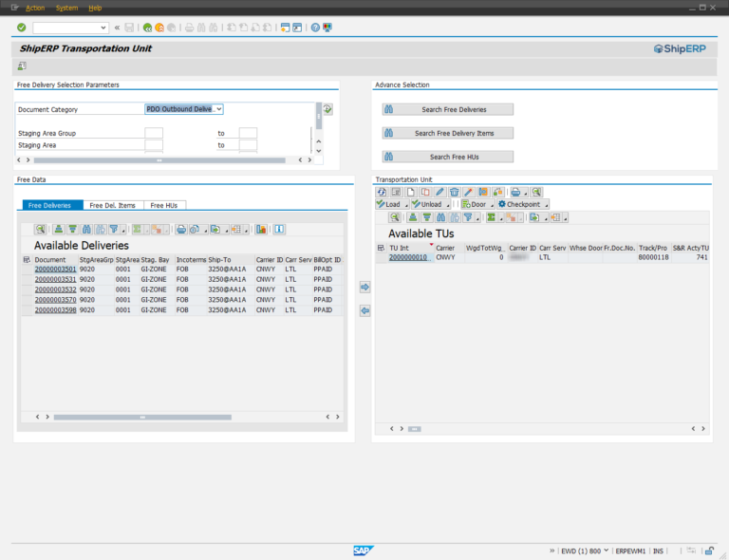This screenshot has height=560, width=729.
Task: Click the Help question mark icon
Action: [315, 28]
